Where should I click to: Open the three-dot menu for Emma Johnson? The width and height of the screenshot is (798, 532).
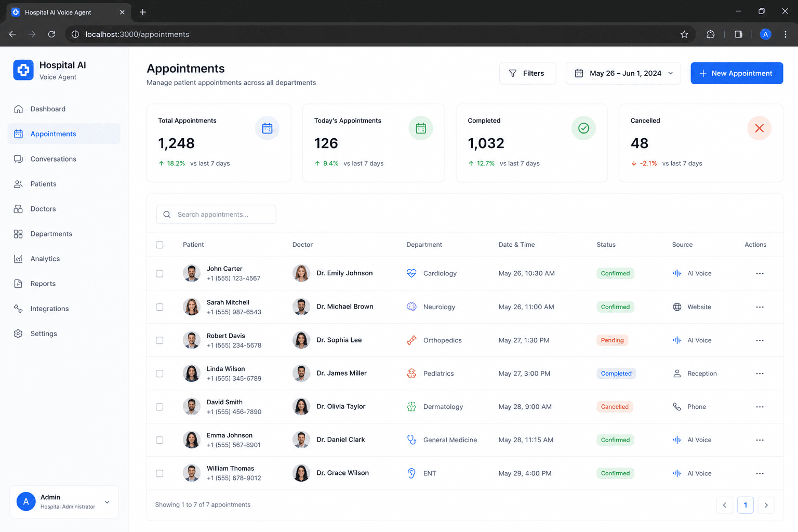tap(760, 440)
